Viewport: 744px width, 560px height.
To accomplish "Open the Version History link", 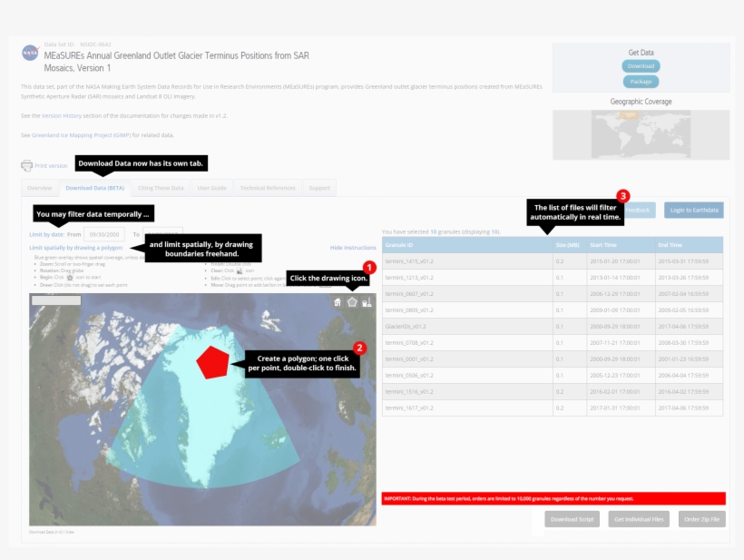I will click(63, 116).
